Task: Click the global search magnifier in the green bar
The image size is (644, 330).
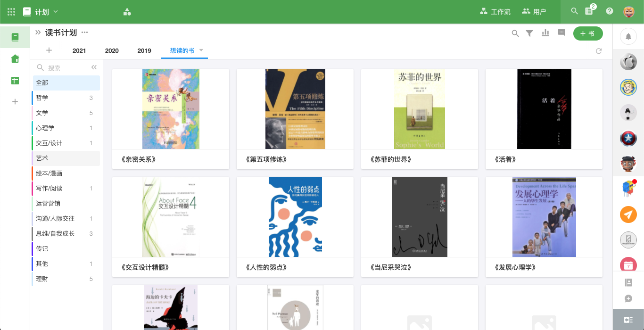Action: click(x=574, y=11)
